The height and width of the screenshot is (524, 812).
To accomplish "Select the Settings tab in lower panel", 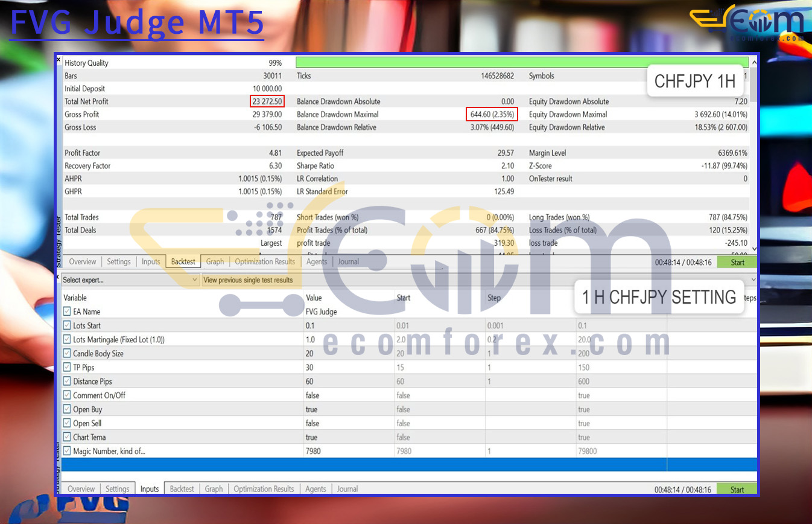I will click(x=117, y=489).
